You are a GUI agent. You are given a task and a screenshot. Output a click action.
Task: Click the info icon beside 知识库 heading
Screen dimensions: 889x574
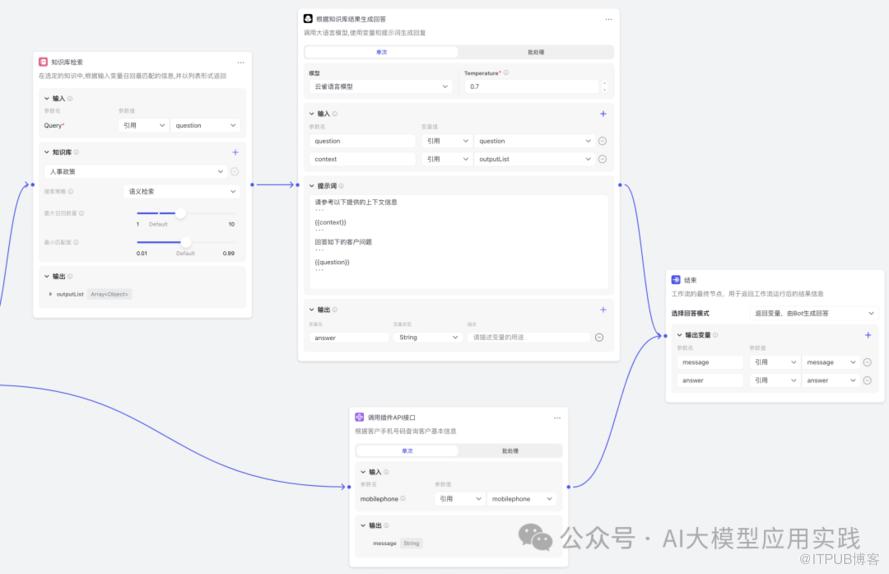(77, 152)
